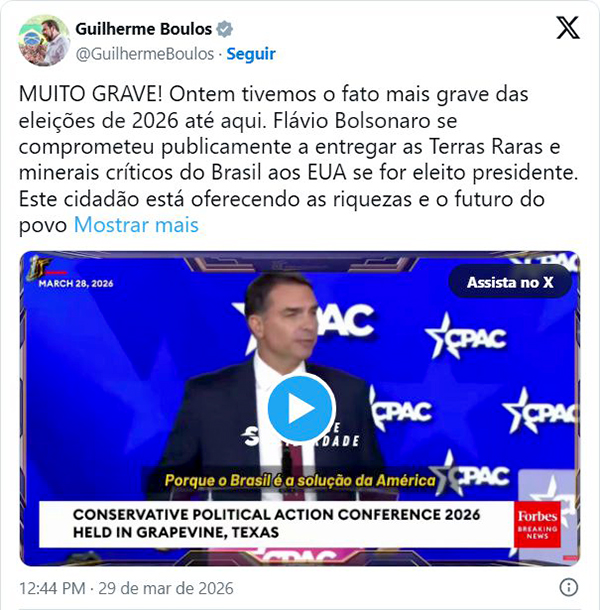Open Guilherme Boulos profile avatar
The width and height of the screenshot is (600, 610).
(x=44, y=40)
